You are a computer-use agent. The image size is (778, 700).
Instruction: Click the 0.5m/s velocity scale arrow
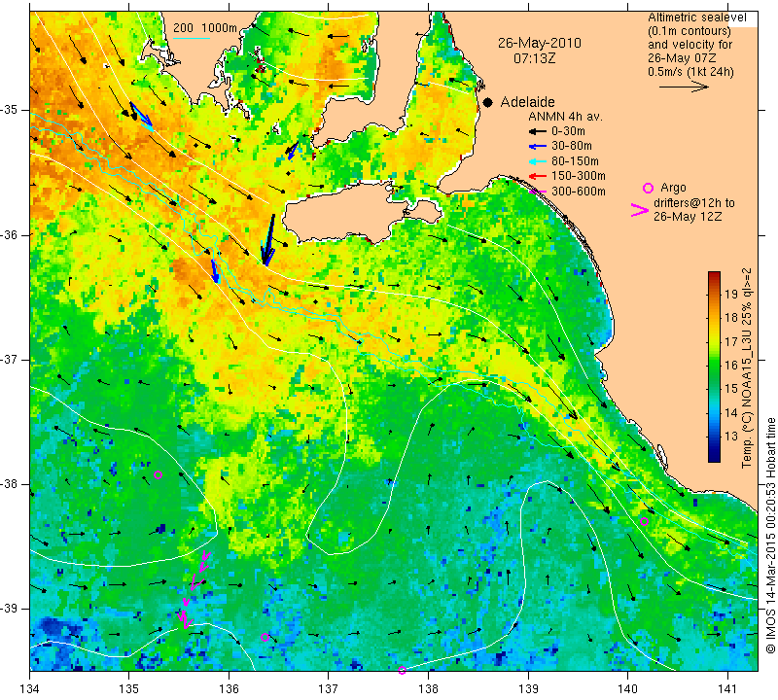click(684, 87)
